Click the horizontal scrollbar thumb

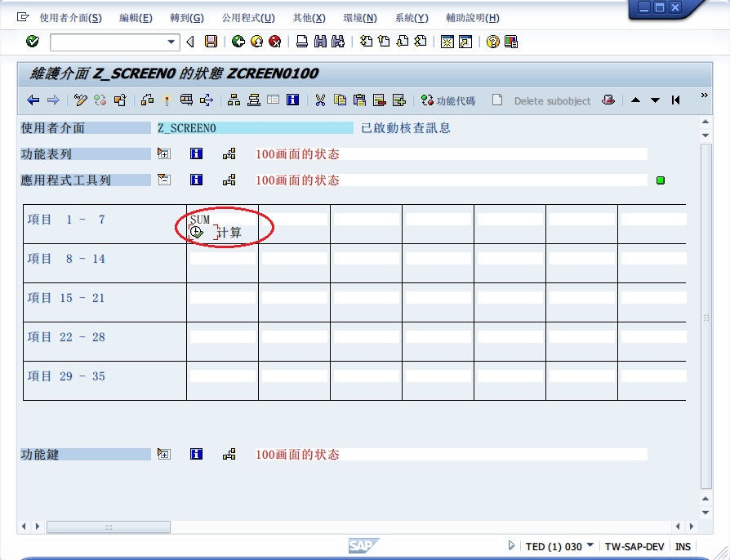click(109, 527)
